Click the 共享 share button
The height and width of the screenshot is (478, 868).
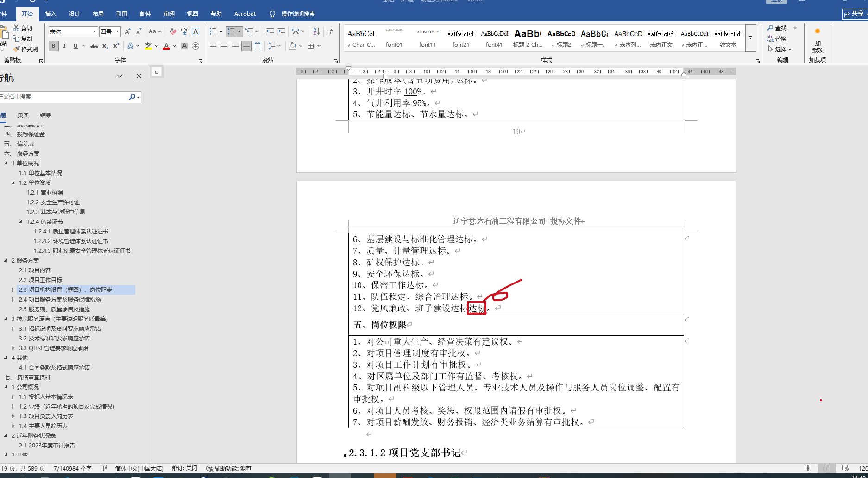855,14
